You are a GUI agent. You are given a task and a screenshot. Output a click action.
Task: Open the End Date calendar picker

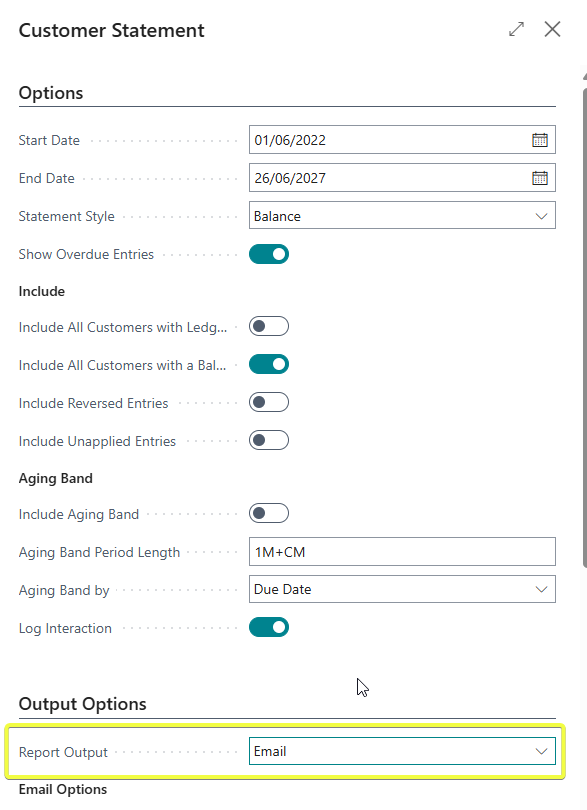click(540, 178)
